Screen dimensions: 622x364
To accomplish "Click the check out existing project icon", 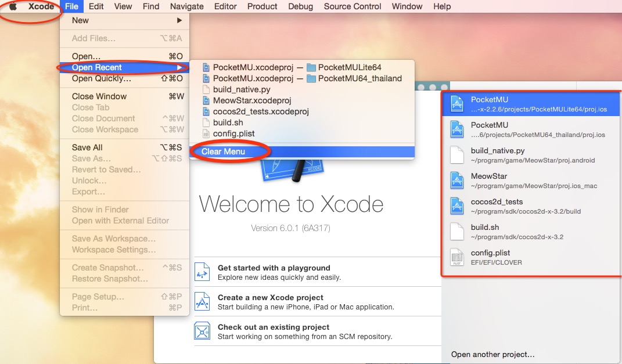I will [202, 331].
